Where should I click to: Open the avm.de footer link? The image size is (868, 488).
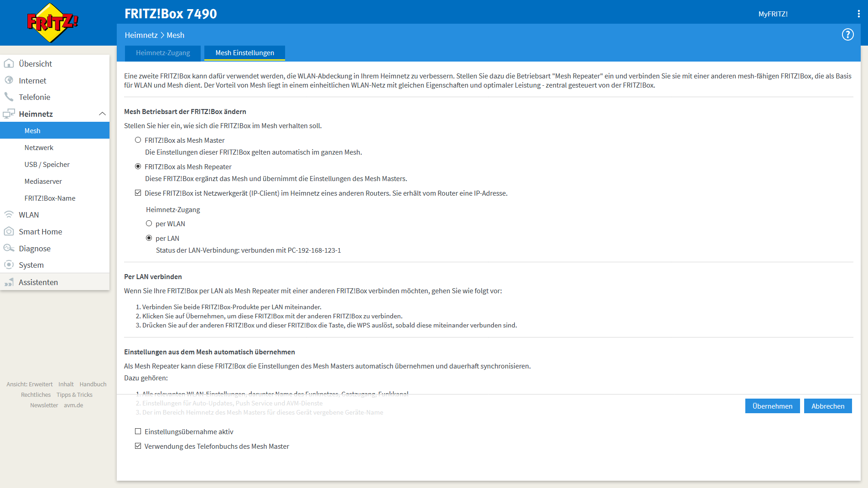73,405
